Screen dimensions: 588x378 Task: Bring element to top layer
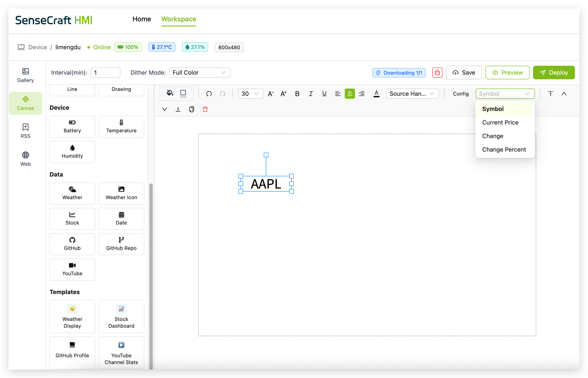tap(550, 93)
